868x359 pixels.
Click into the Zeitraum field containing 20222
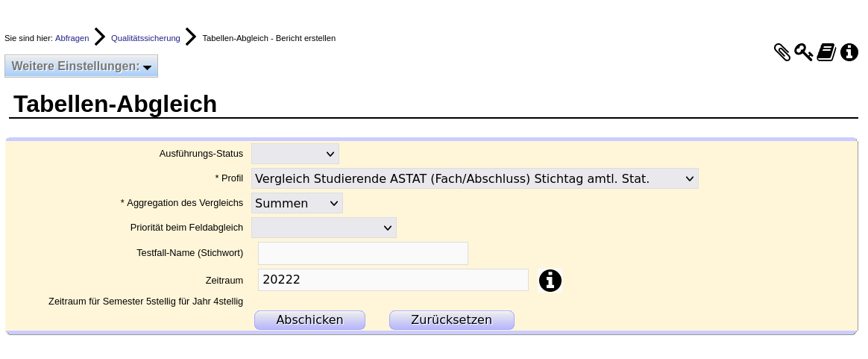click(x=393, y=280)
